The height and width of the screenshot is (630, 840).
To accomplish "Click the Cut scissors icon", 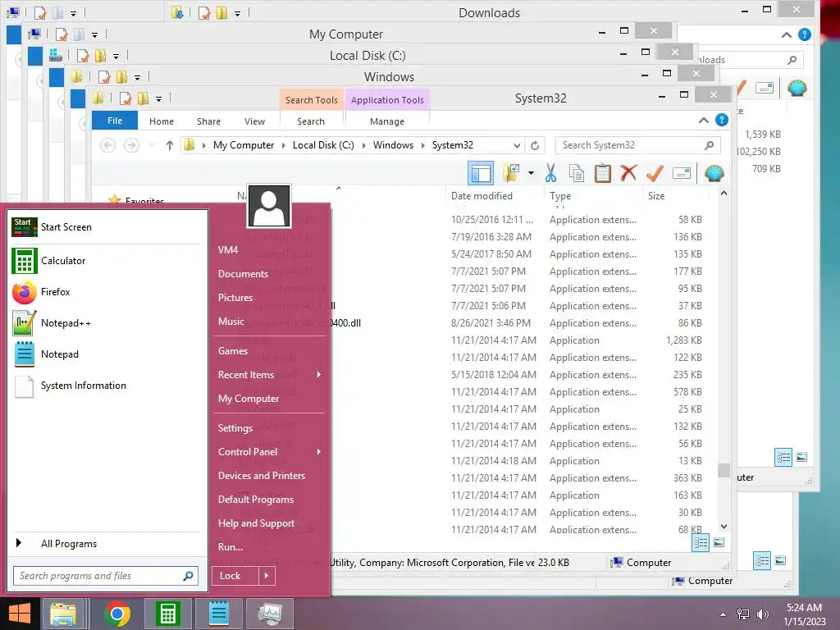I will coord(550,173).
